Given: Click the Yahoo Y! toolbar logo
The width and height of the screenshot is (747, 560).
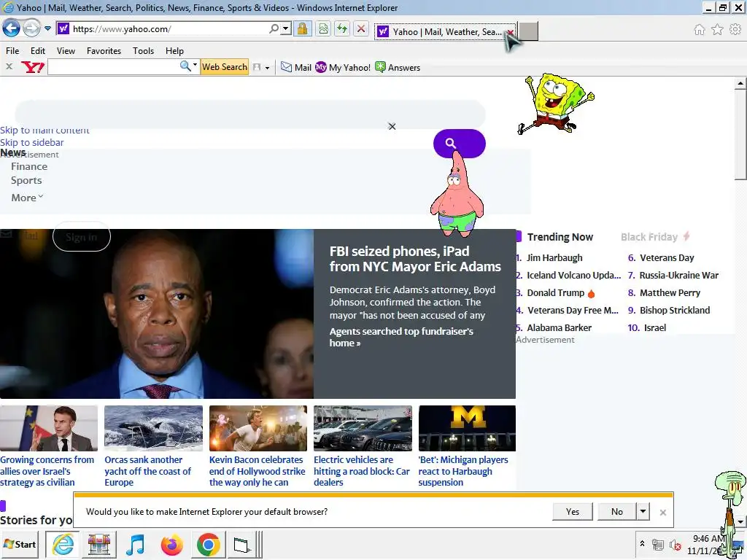Looking at the screenshot, I should [32, 67].
